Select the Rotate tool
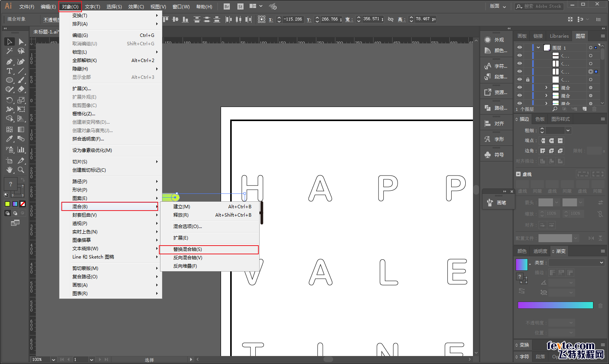 [x=10, y=100]
